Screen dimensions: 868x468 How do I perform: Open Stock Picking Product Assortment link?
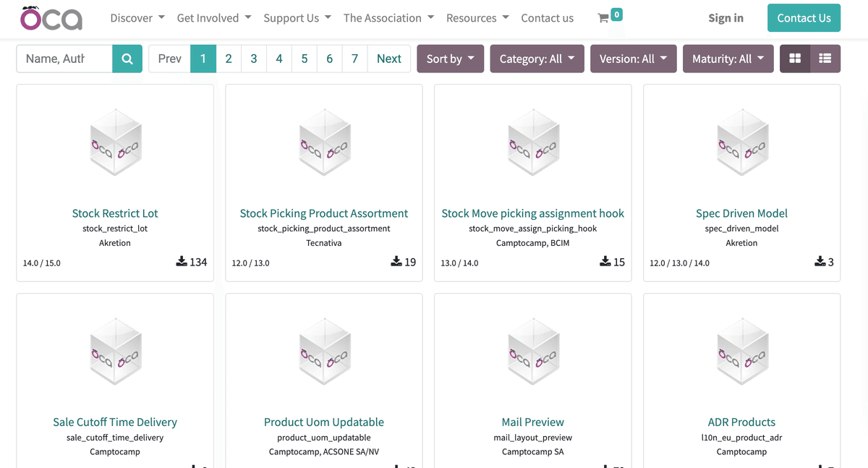[x=324, y=213]
